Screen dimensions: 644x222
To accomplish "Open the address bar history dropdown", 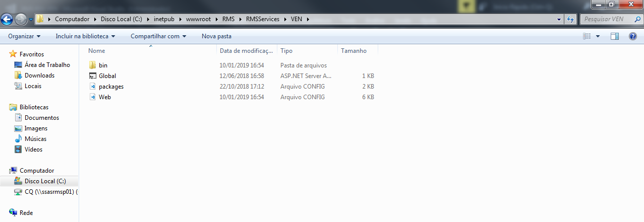I will (x=559, y=19).
